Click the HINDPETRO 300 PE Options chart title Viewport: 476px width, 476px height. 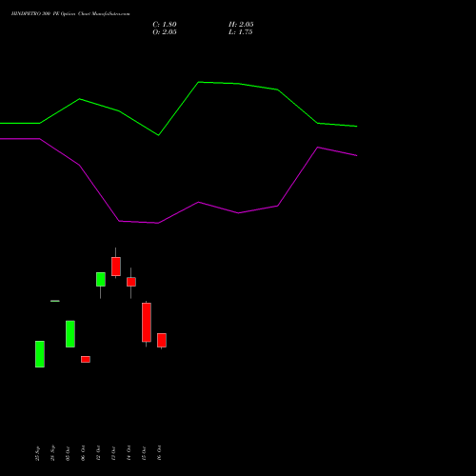70,14
